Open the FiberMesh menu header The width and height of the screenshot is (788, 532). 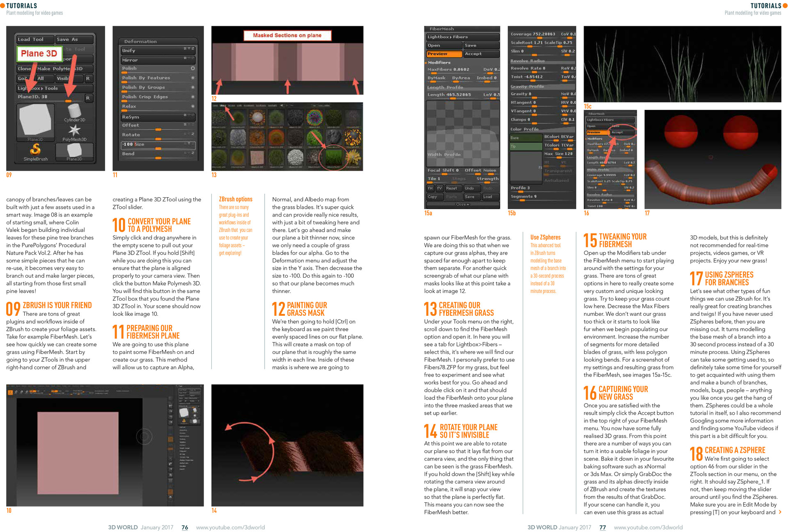point(442,29)
